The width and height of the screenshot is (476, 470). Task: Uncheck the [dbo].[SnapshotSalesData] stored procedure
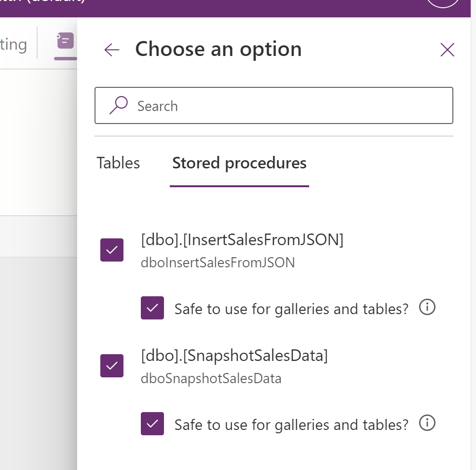click(x=112, y=366)
